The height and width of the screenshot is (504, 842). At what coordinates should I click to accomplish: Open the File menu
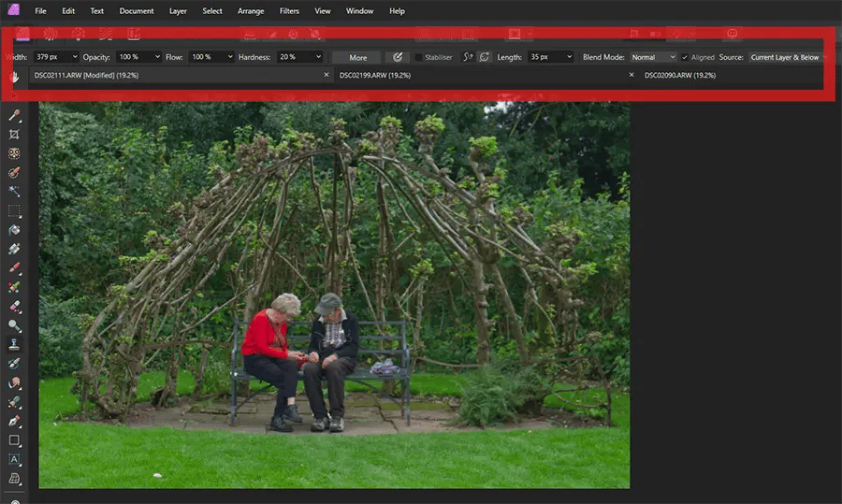pos(40,10)
